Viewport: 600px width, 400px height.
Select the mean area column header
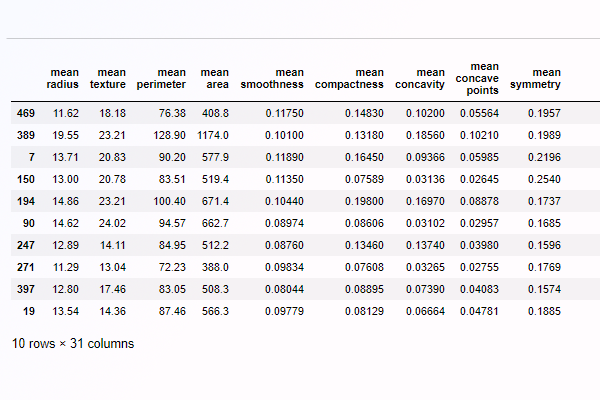click(215, 78)
